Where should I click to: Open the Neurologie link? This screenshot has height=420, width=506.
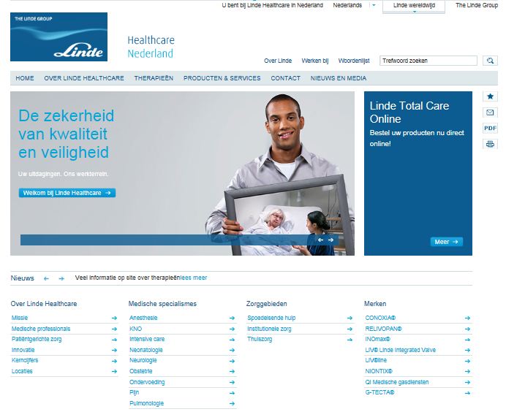[143, 360]
